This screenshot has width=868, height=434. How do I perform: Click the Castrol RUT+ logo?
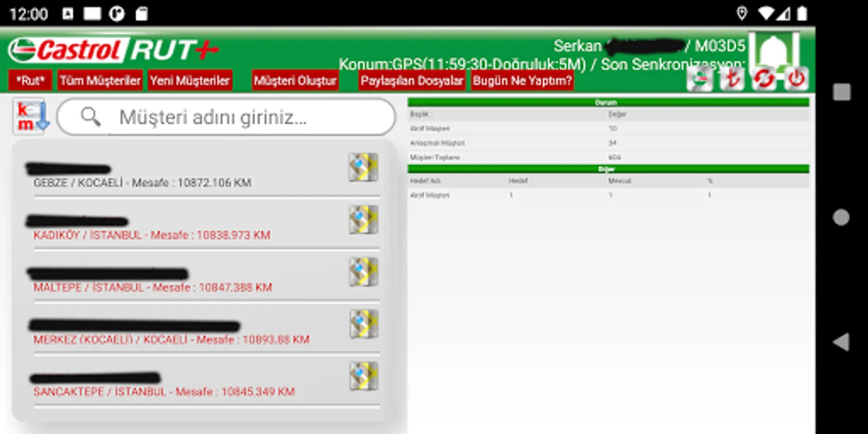114,50
